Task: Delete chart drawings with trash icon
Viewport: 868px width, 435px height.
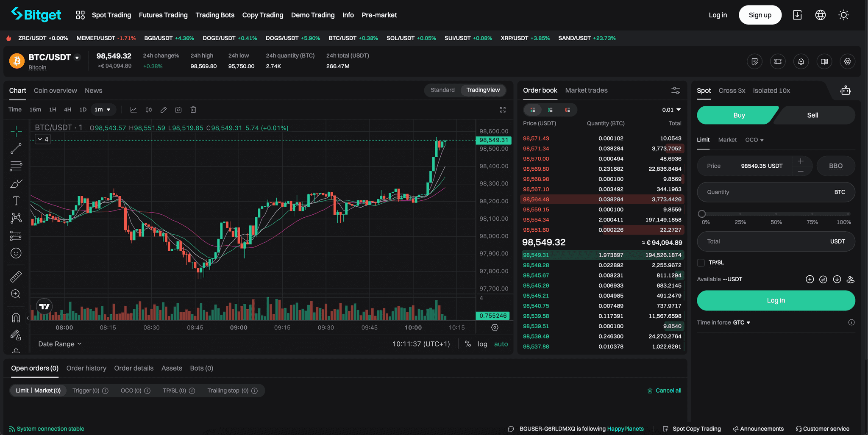Action: coord(193,110)
